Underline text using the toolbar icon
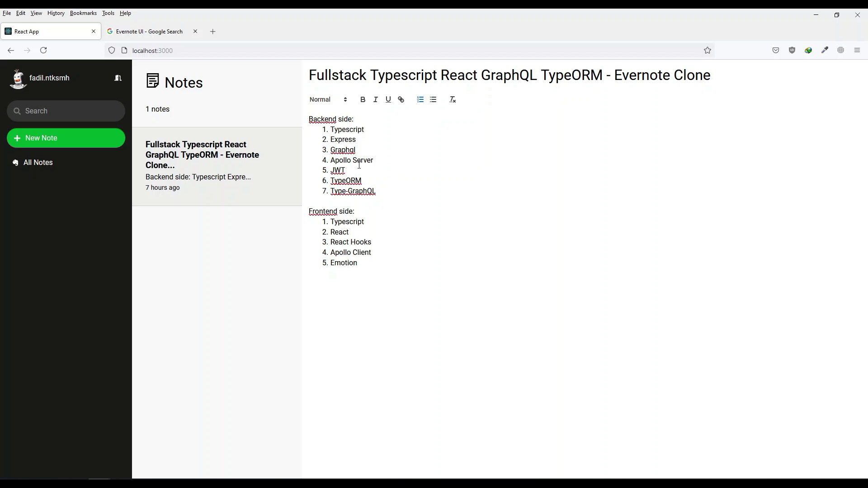Image resolution: width=868 pixels, height=488 pixels. point(388,99)
